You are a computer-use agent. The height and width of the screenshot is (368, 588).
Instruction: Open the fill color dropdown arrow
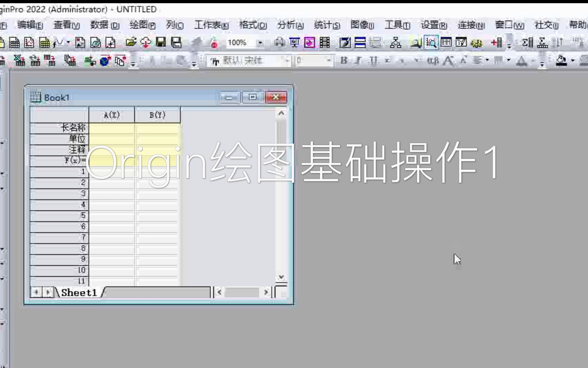573,60
